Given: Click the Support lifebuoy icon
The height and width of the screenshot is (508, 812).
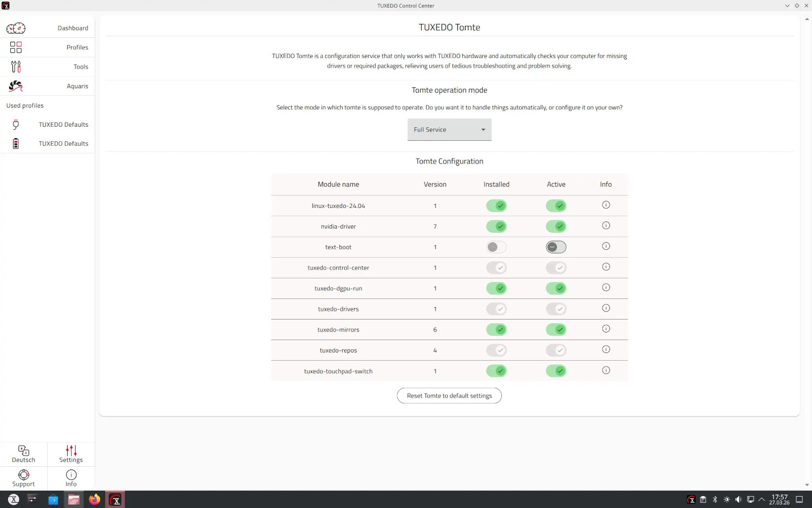Looking at the screenshot, I should click(23, 475).
